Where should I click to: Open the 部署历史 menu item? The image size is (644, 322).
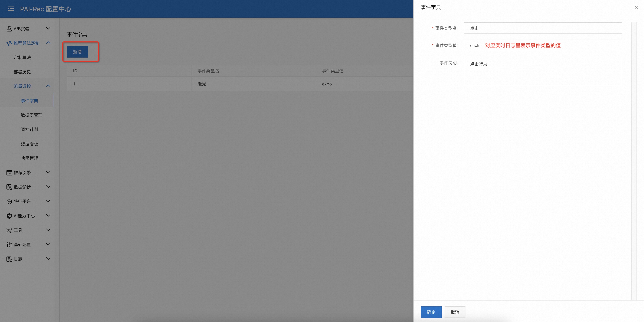(x=27, y=72)
